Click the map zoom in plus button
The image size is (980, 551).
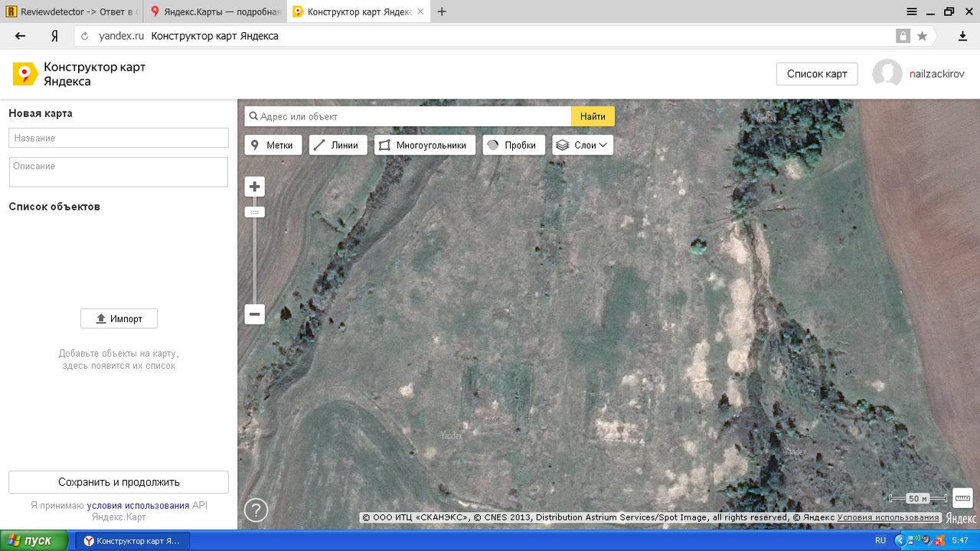255,187
